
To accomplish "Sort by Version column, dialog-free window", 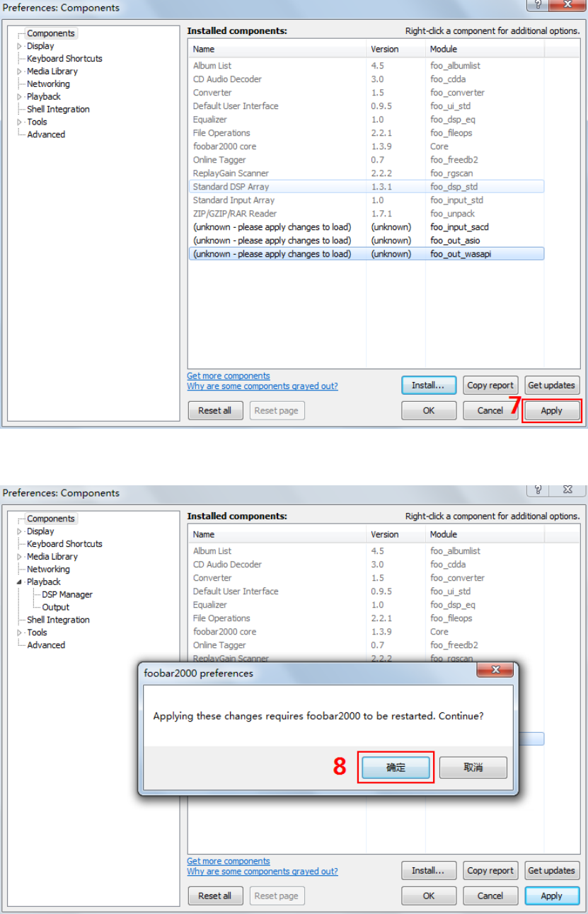I will [x=396, y=50].
